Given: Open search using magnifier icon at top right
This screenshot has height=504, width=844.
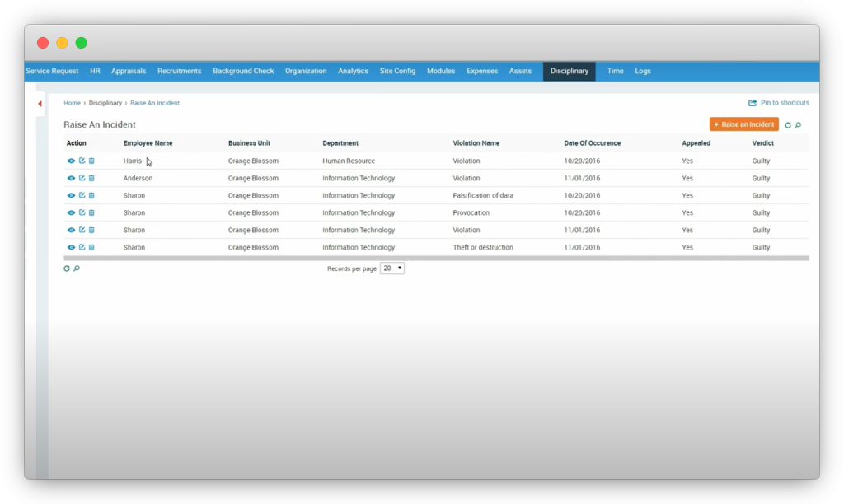Looking at the screenshot, I should [798, 125].
